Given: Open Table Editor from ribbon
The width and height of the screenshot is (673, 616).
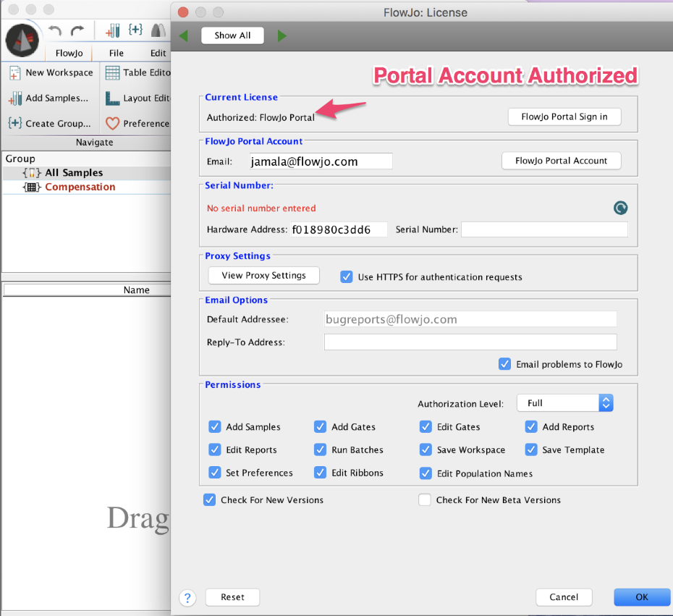Looking at the screenshot, I should tap(137, 72).
